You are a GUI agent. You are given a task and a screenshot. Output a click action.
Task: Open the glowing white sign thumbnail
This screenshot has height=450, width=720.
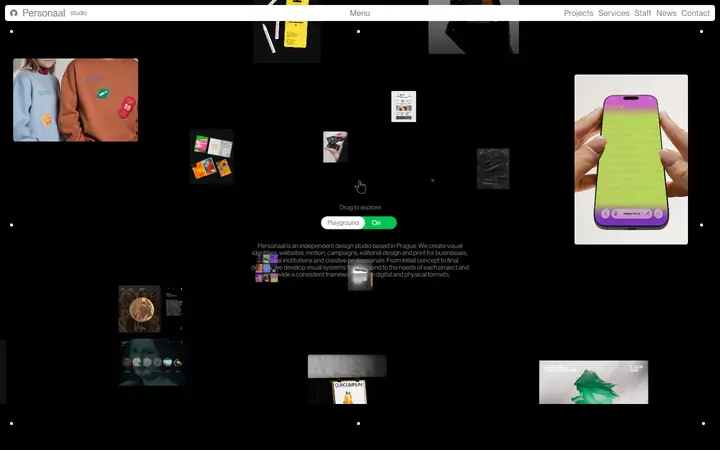(360, 277)
